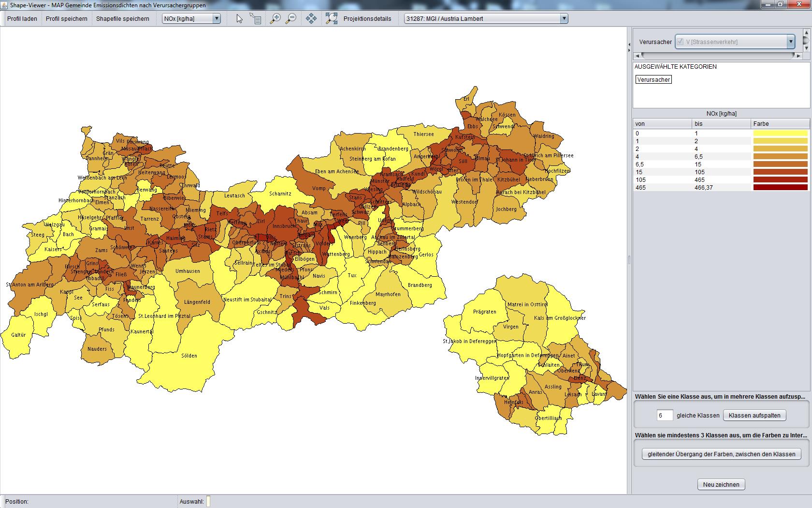Activate the zoom out magnifier tool
This screenshot has width=812, height=508.
(x=291, y=19)
